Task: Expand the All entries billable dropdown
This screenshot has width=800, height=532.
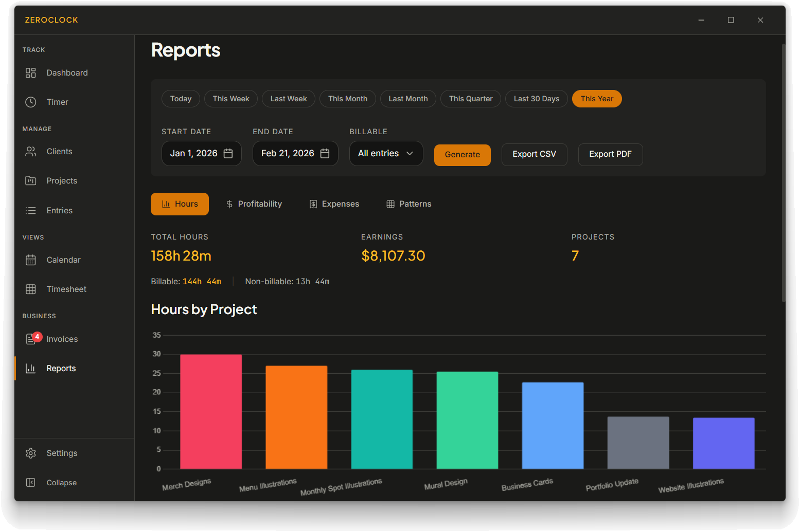Action: (x=386, y=154)
